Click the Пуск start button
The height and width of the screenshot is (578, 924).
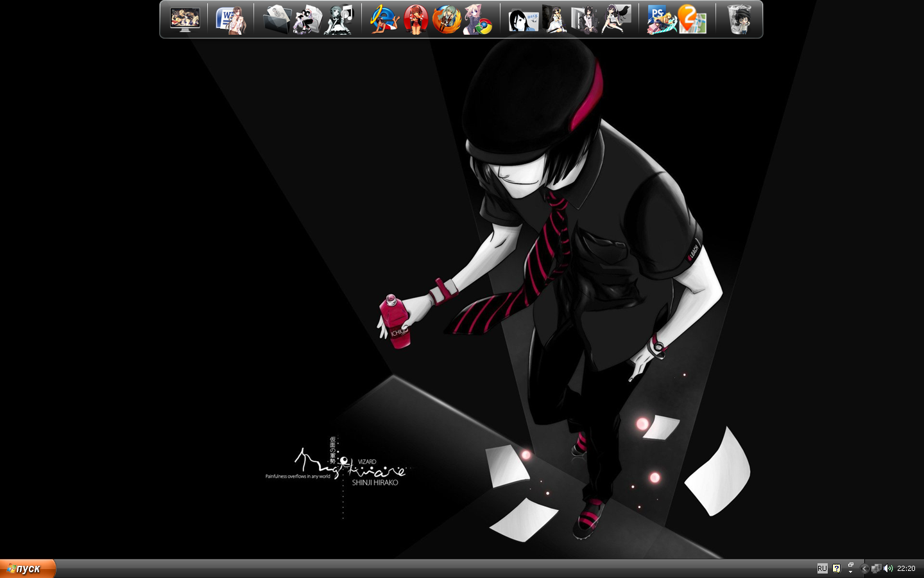click(28, 568)
